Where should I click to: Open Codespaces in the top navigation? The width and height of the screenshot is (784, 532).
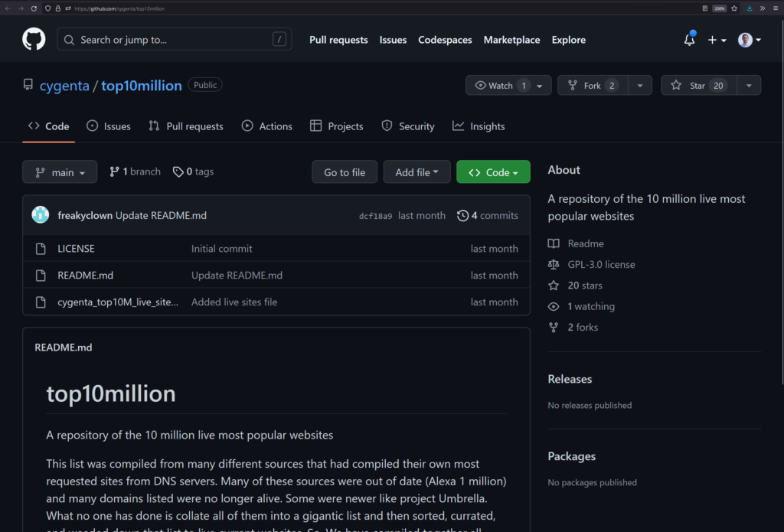click(x=445, y=40)
